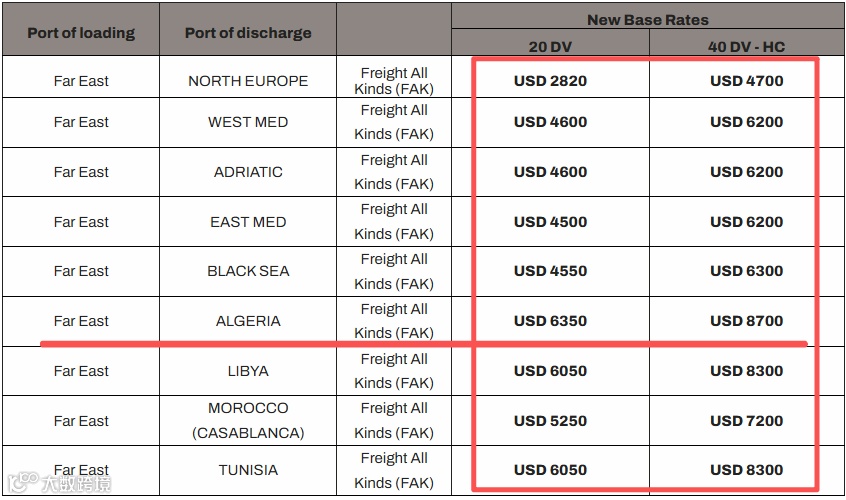846x500 pixels.
Task: Select the ALGERIA destination cell
Action: point(248,321)
